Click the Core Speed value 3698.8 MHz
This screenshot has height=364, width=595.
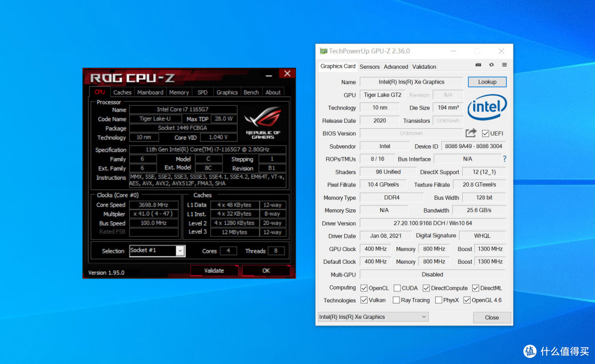pos(154,205)
